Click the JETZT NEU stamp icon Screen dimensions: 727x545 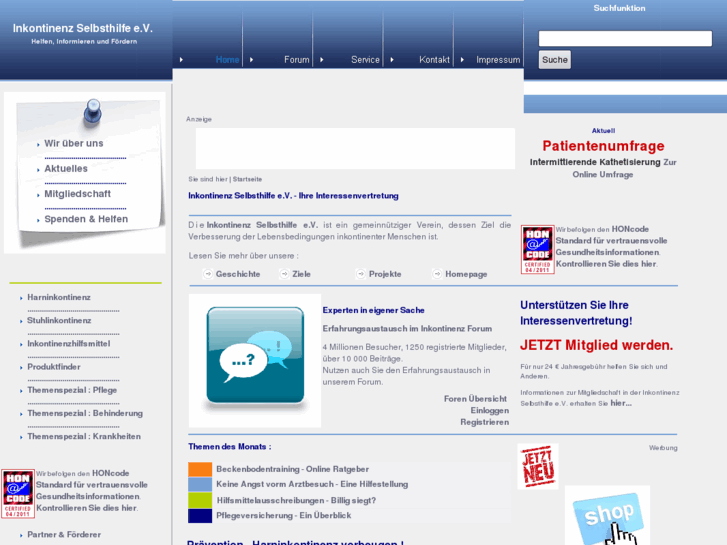(x=538, y=467)
